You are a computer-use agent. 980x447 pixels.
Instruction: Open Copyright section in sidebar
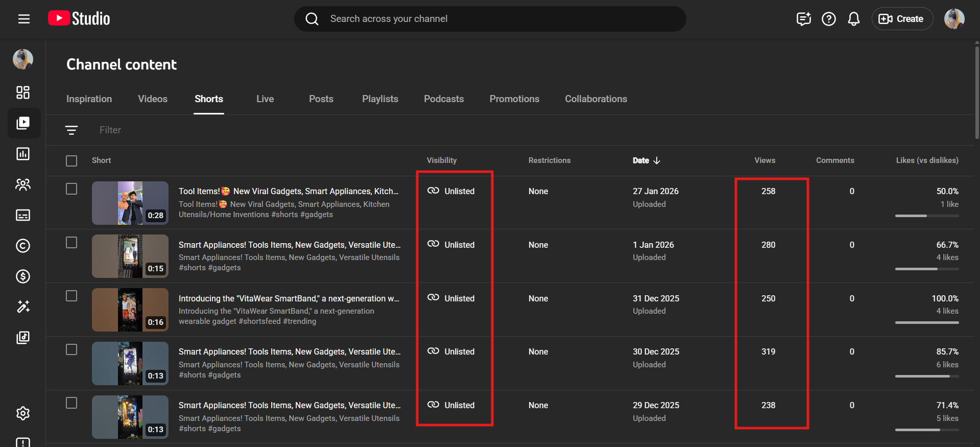pos(23,246)
